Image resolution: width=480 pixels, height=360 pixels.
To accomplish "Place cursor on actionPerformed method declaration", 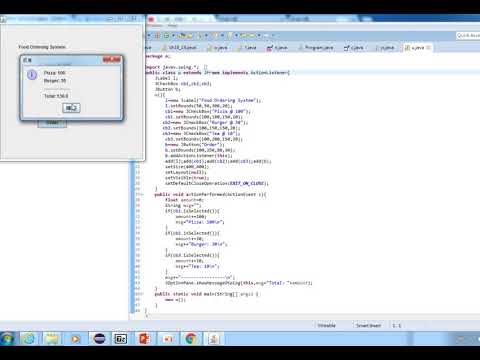I will [210, 194].
